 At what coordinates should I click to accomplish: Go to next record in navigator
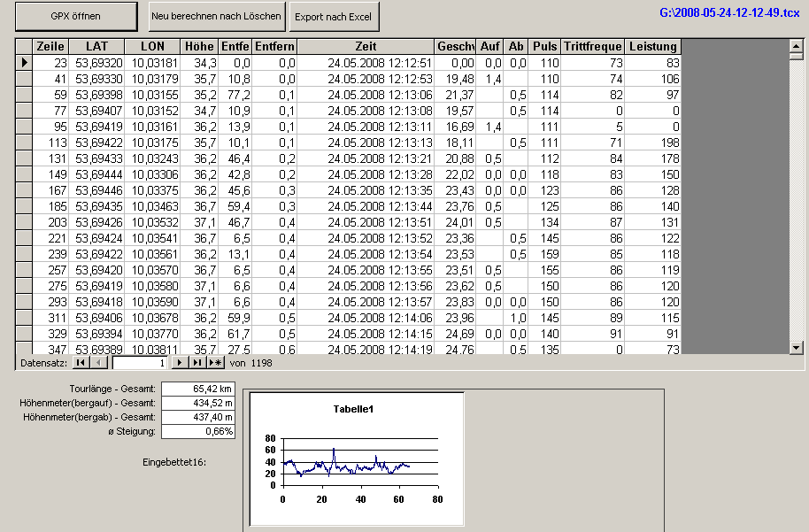(180, 363)
